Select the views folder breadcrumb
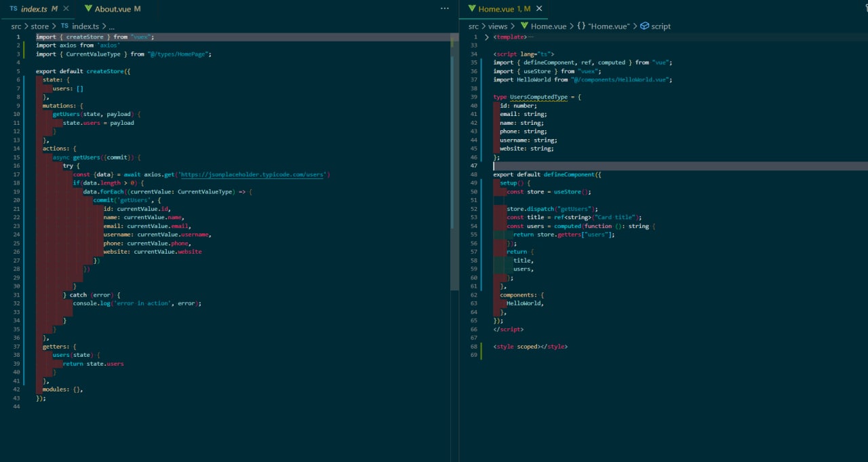Screen dimensions: 868x462 pos(498,26)
